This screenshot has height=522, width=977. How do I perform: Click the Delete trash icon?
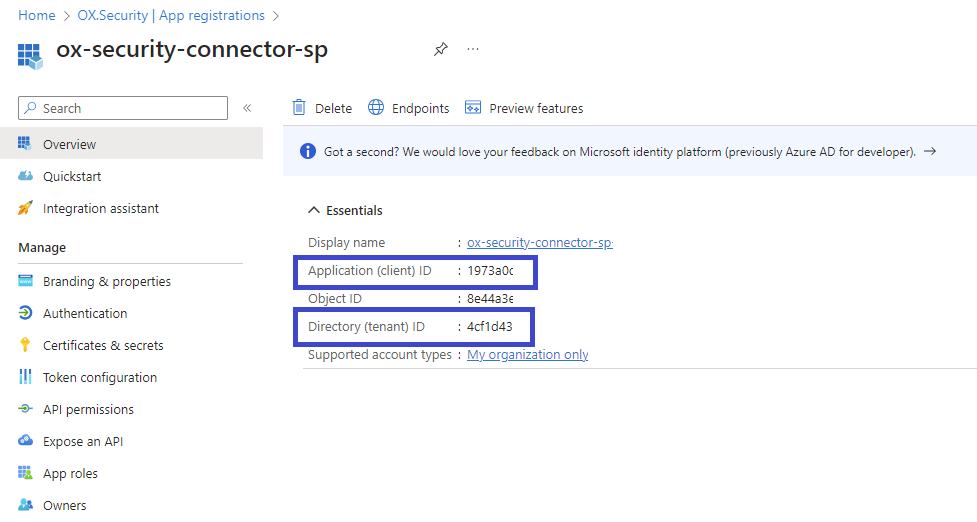pos(299,108)
